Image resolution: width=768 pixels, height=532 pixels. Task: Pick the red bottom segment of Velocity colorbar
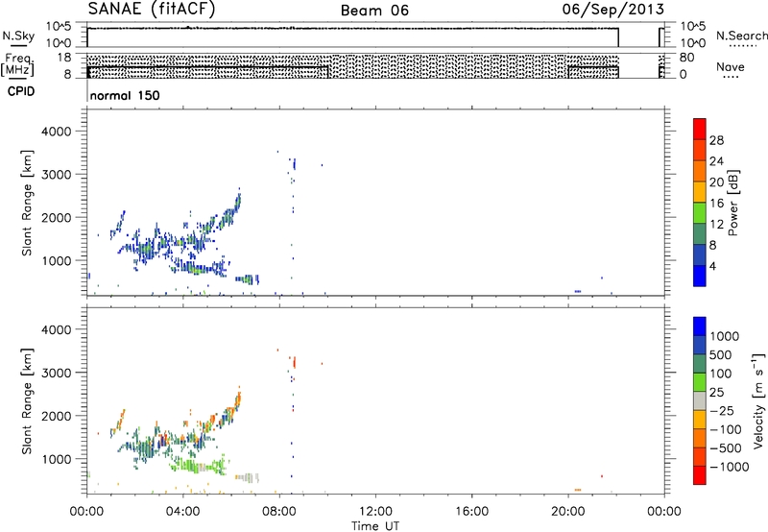(700, 475)
